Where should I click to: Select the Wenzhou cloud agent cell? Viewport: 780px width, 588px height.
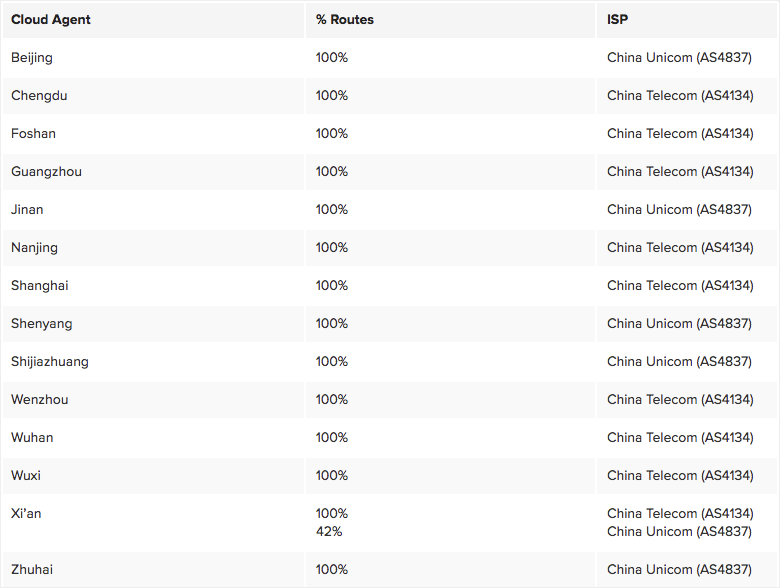click(40, 400)
